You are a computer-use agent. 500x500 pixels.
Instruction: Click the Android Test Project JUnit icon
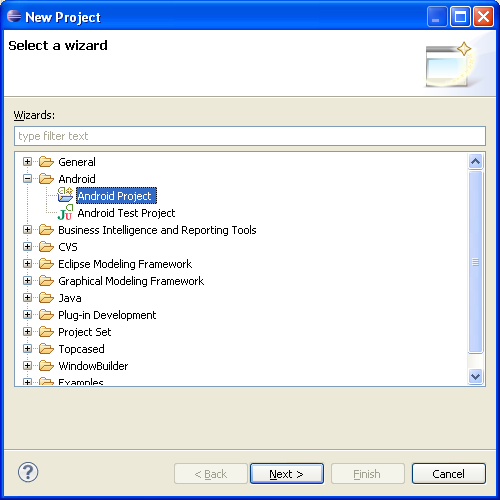pyautogui.click(x=65, y=213)
